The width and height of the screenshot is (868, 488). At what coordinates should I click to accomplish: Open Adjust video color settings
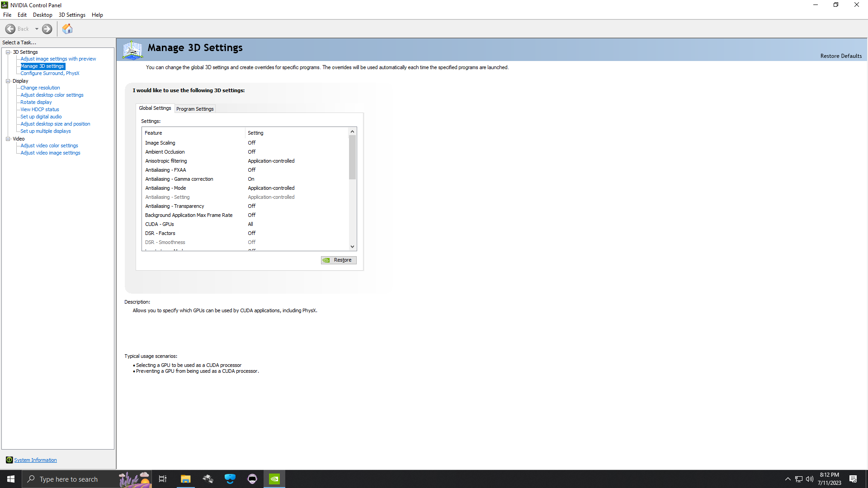coord(49,145)
